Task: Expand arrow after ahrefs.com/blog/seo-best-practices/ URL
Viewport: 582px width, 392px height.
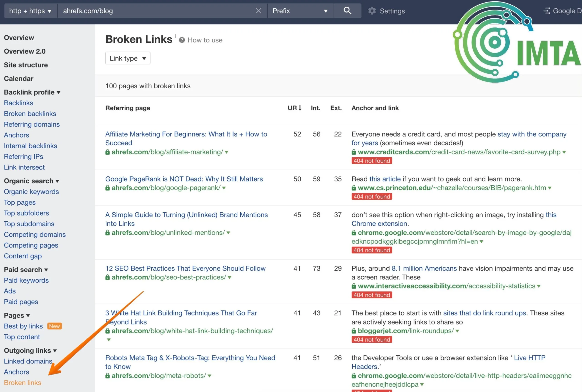Action: [229, 278]
